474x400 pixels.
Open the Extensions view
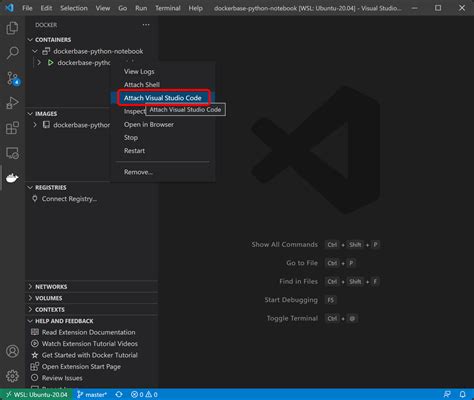pyautogui.click(x=12, y=128)
